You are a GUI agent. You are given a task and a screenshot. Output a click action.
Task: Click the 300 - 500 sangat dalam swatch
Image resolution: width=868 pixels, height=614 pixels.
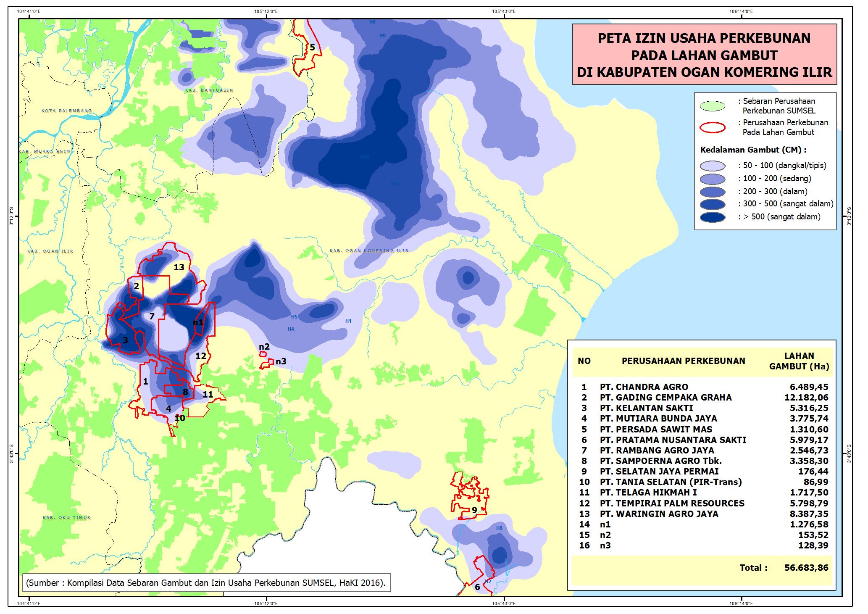point(713,204)
